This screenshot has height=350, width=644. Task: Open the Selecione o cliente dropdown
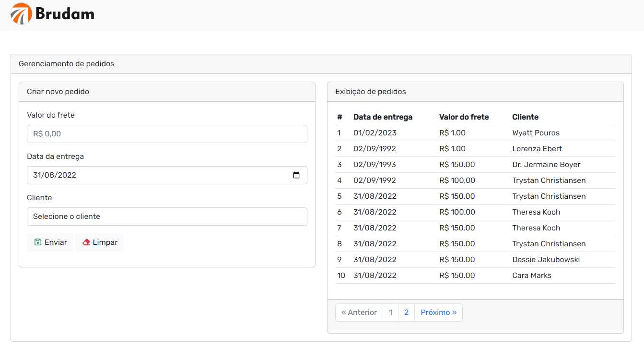coord(166,217)
